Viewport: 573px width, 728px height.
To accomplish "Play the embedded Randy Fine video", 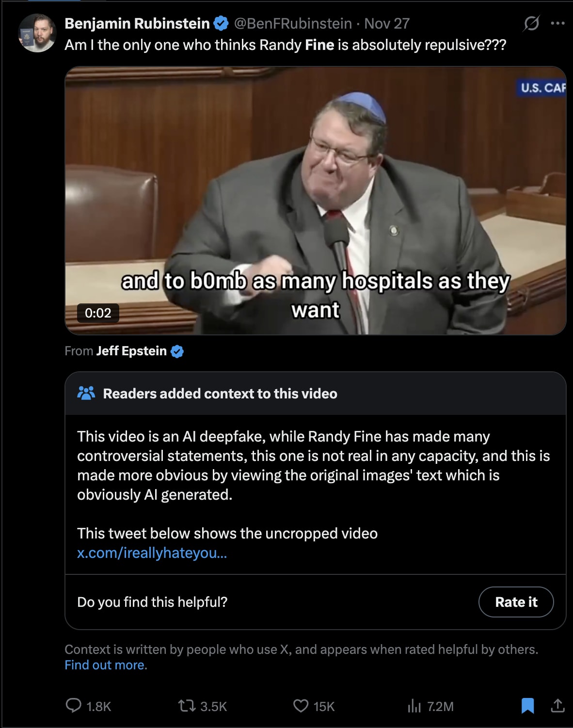I will [x=316, y=201].
